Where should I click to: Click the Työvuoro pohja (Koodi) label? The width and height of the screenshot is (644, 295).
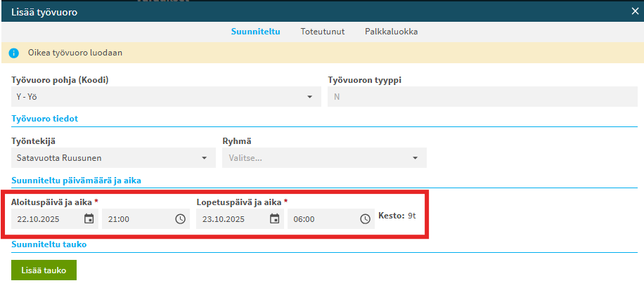60,80
